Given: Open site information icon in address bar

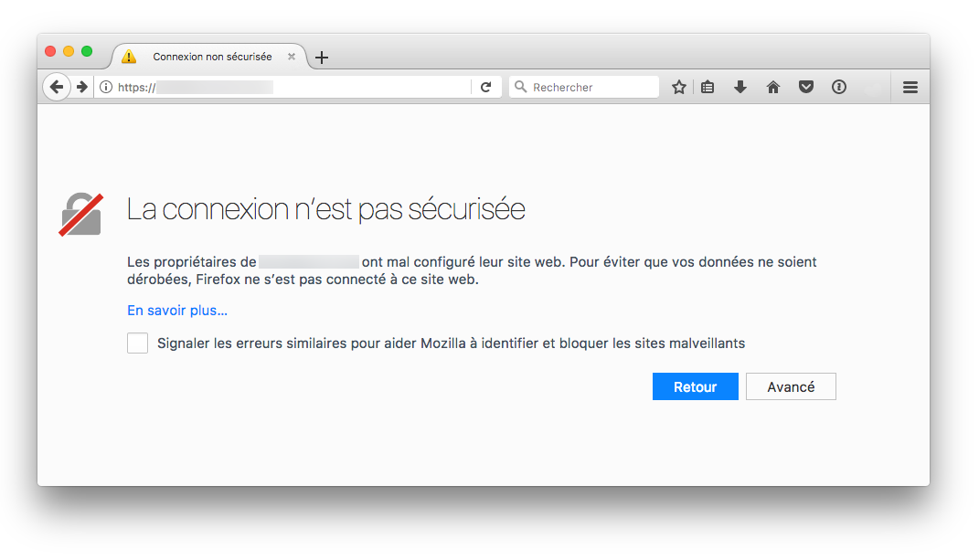Looking at the screenshot, I should click(x=106, y=87).
